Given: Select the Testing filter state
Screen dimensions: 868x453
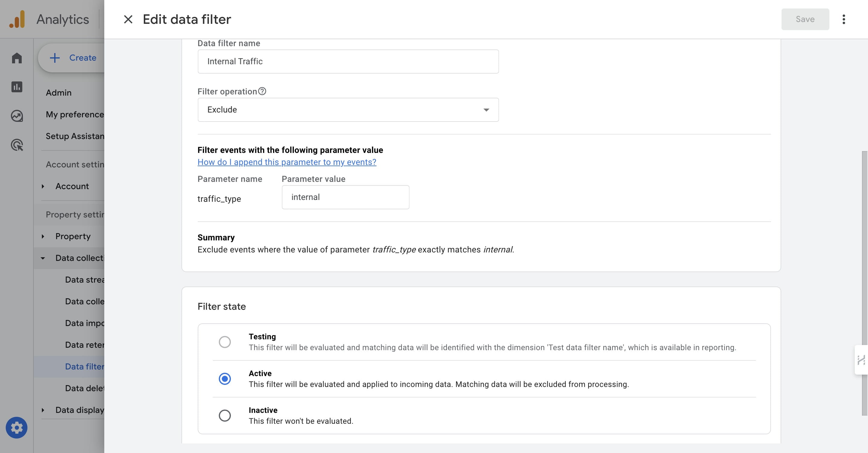Looking at the screenshot, I should click(x=225, y=342).
